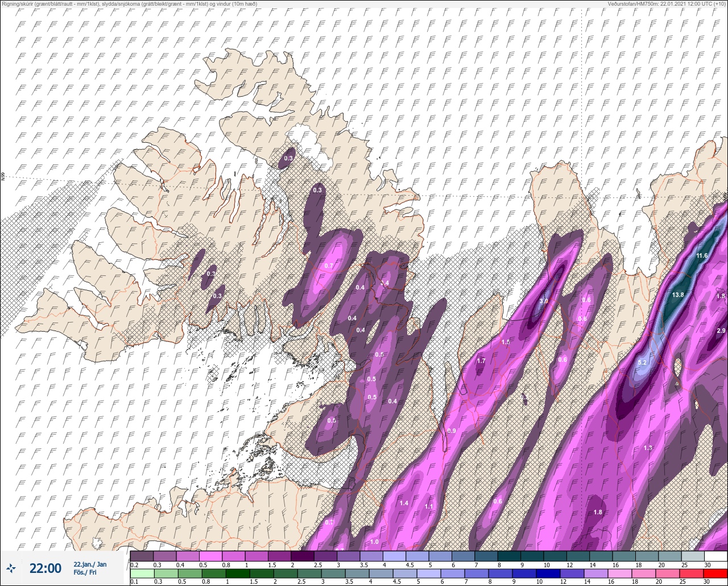Select upper legend dark purple swatch labeled 2
This screenshot has width=728, height=586.
pos(302,556)
